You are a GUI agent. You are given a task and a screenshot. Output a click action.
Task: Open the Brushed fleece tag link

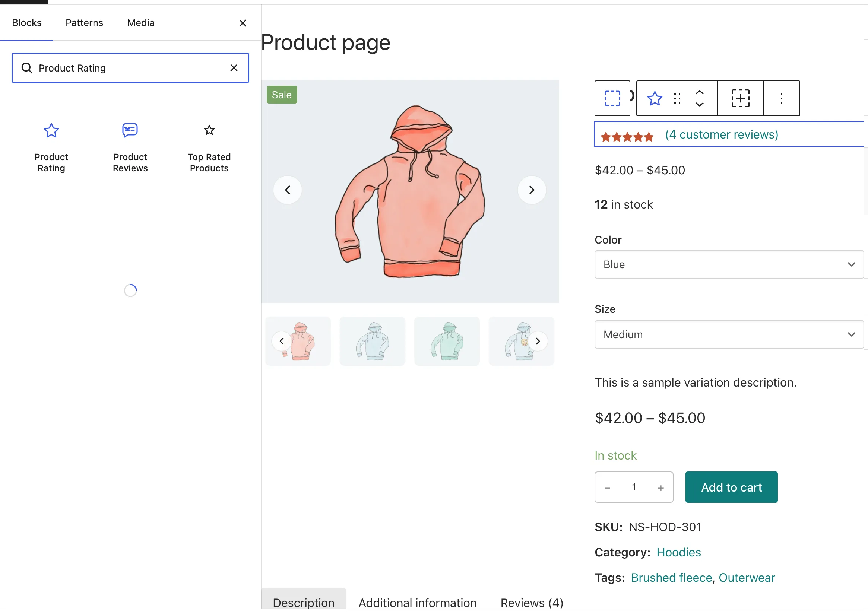click(x=671, y=578)
